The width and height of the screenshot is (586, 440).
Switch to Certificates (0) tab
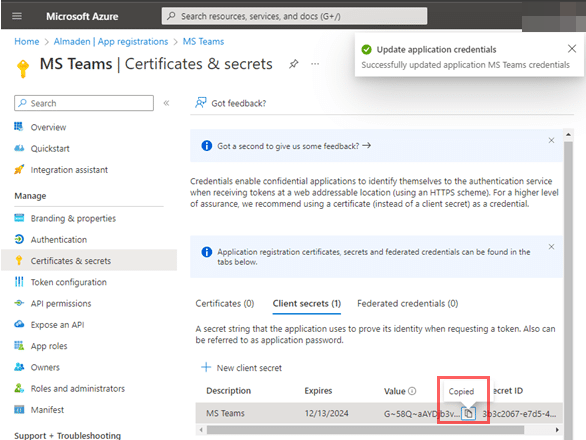[225, 304]
